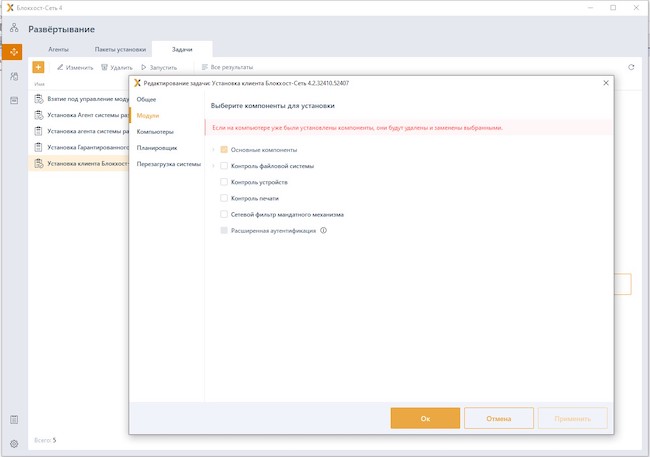Viewport: 650px width, 457px height.
Task: Select task row Установка клиента Блокхост
Action: point(79,163)
